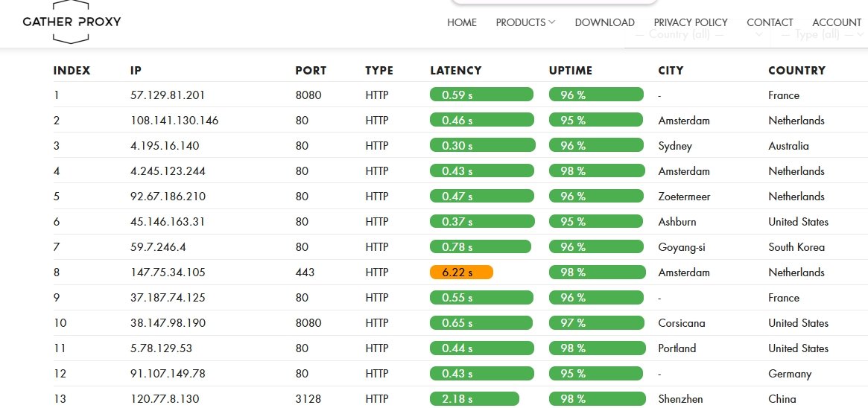Click the country Australia

788,146
